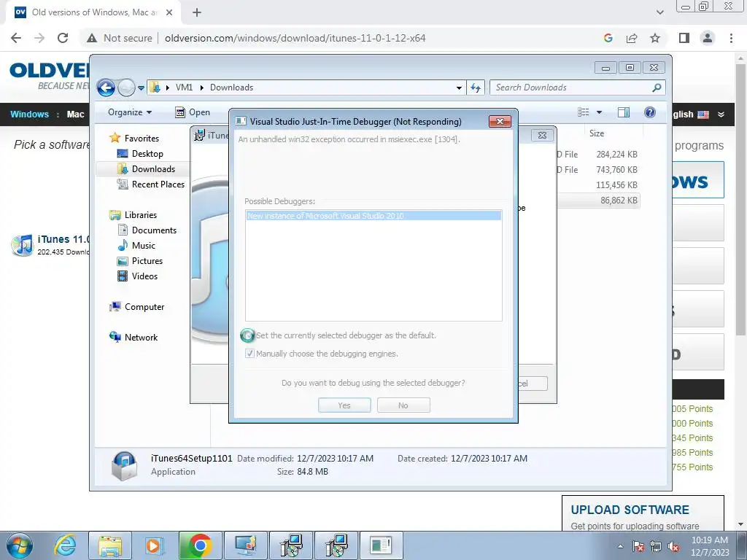Open Internet Explorer from the taskbar
Viewport: 747px width, 560px height.
tap(65, 545)
